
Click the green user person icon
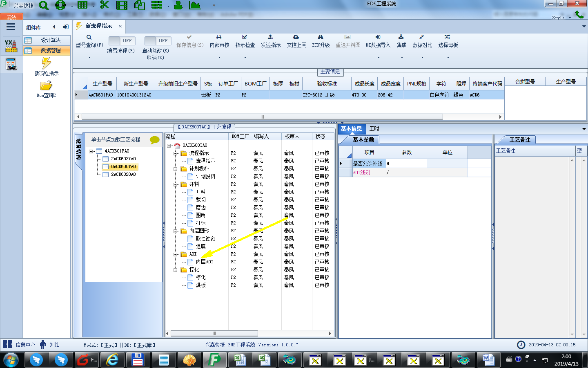tap(178, 5)
